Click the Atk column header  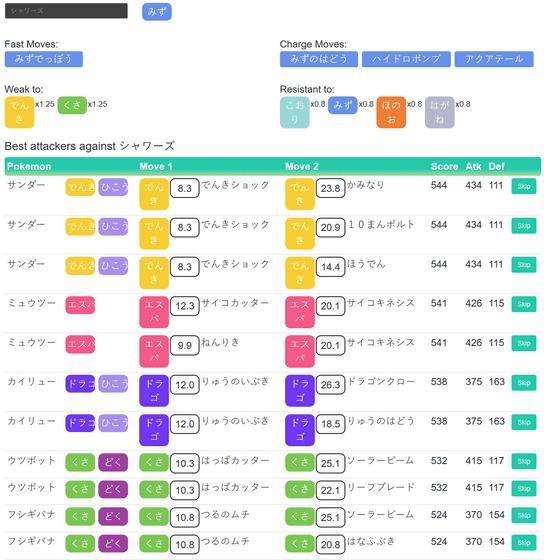point(473,166)
